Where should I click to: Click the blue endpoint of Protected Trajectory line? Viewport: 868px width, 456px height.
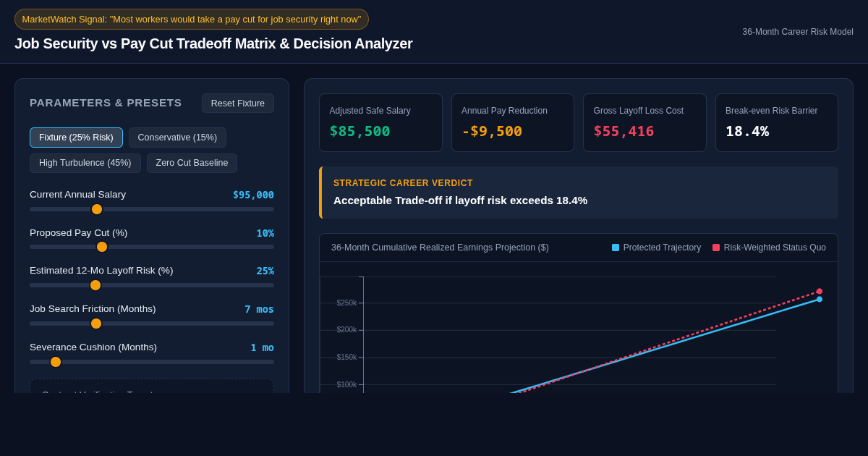pos(820,299)
